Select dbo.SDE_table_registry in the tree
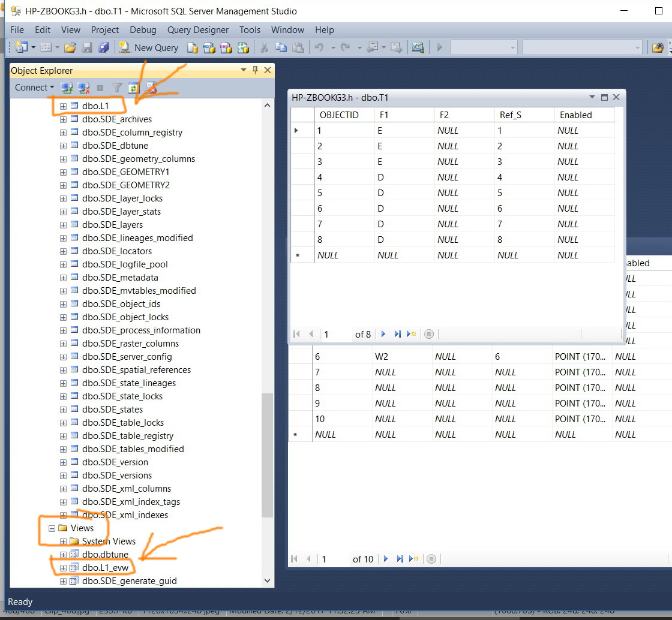Image resolution: width=672 pixels, height=620 pixels. (x=128, y=436)
